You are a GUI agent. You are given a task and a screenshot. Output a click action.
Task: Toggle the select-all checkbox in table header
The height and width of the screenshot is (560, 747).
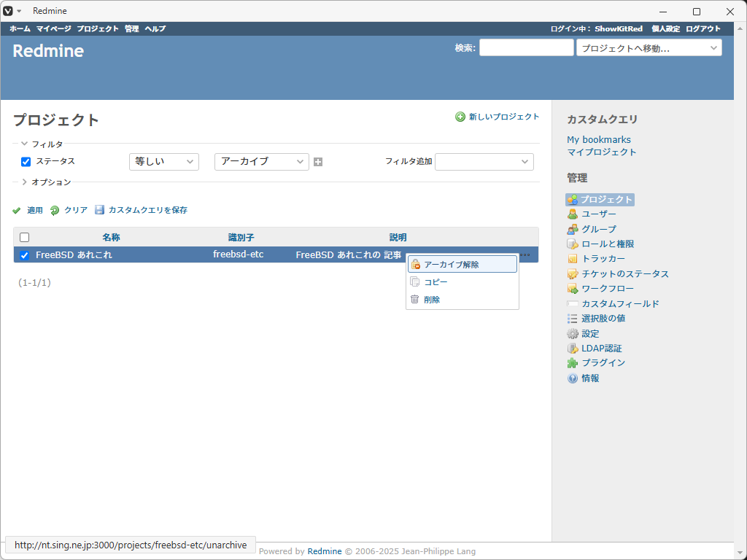pos(24,237)
